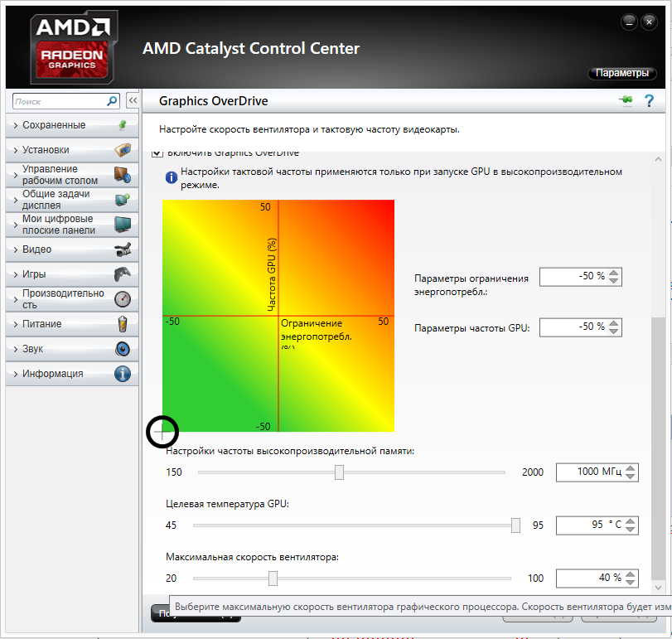This screenshot has width=672, height=639.
Task: Expand the Производительность section
Action: 72,299
